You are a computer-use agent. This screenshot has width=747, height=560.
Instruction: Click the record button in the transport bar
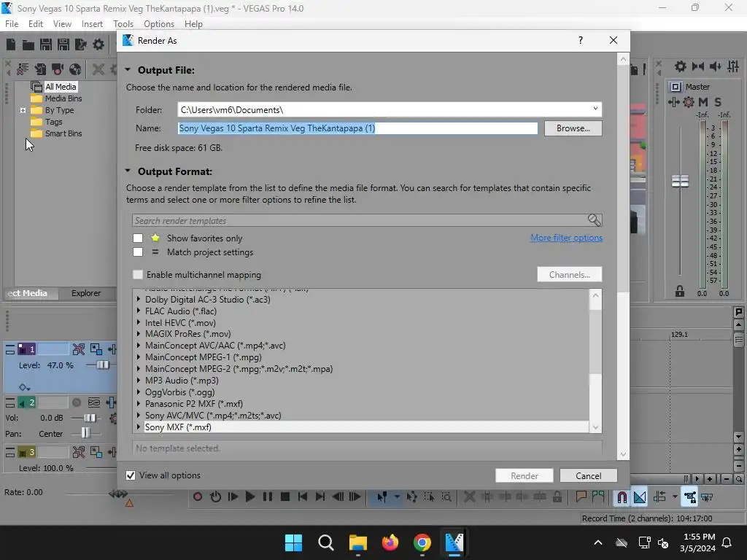pos(198,497)
